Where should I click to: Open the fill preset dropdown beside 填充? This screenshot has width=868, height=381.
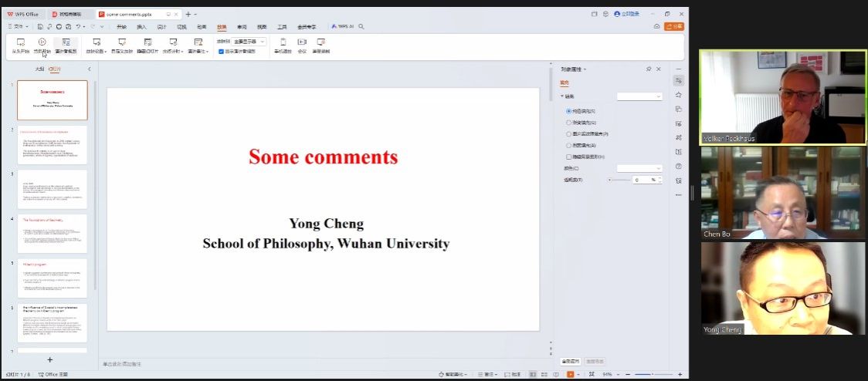click(639, 96)
